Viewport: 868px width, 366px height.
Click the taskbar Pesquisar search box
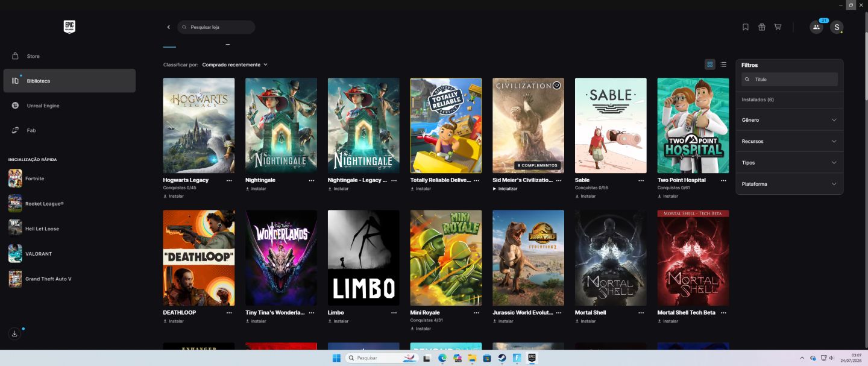382,358
